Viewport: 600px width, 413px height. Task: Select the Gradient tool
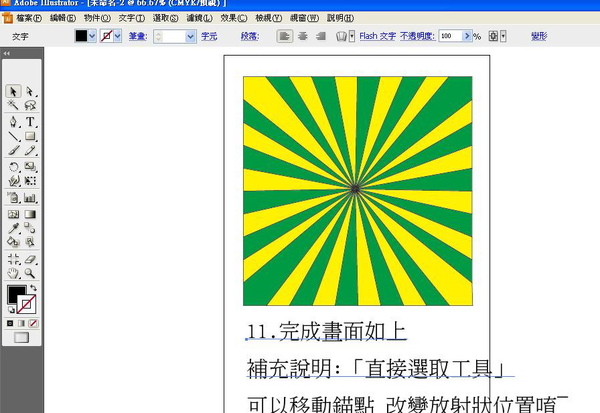tap(30, 214)
